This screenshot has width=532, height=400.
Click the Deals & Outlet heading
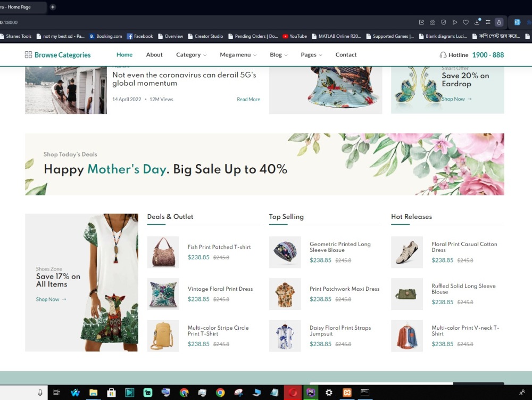(x=170, y=217)
